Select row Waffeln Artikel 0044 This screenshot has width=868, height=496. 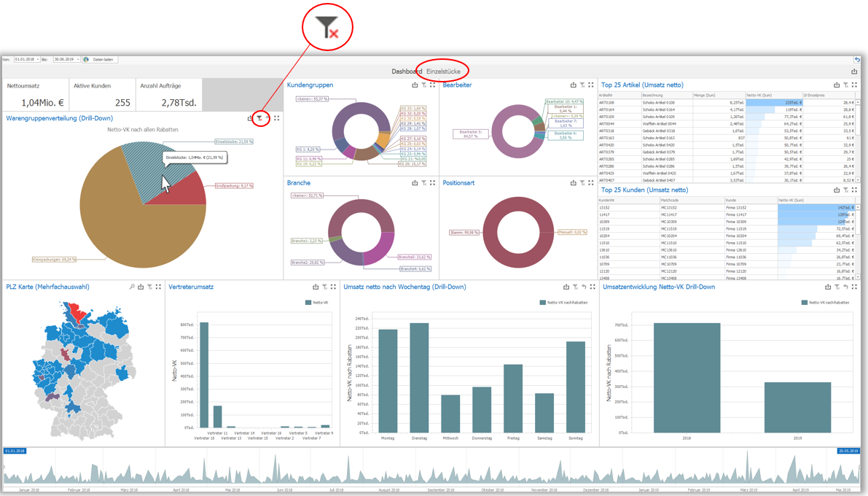click(x=727, y=123)
